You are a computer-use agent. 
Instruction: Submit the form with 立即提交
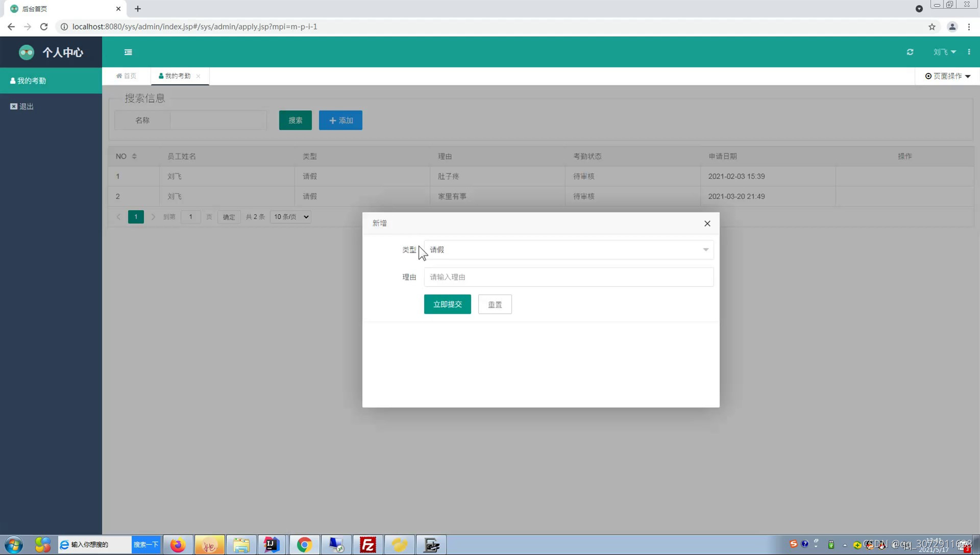(447, 304)
